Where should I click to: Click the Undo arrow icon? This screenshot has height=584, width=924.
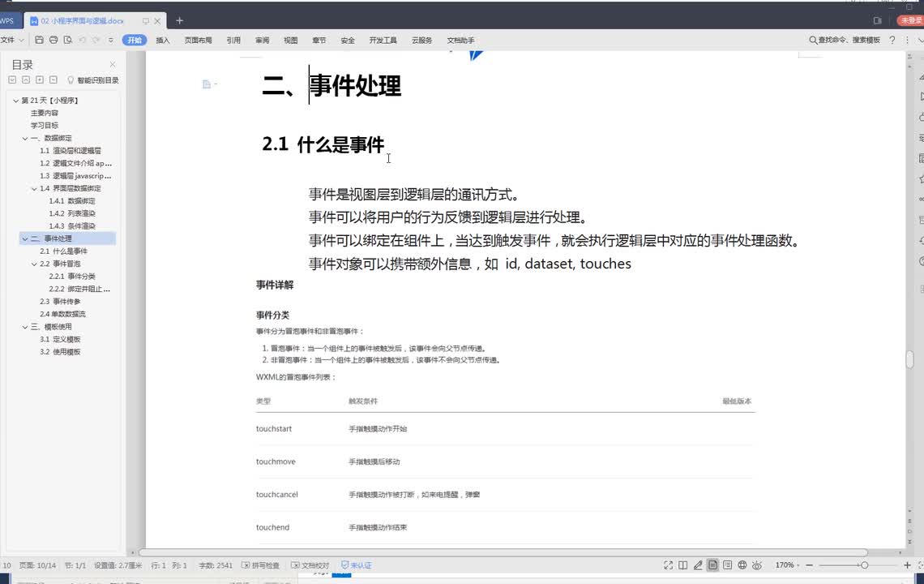[x=83, y=40]
